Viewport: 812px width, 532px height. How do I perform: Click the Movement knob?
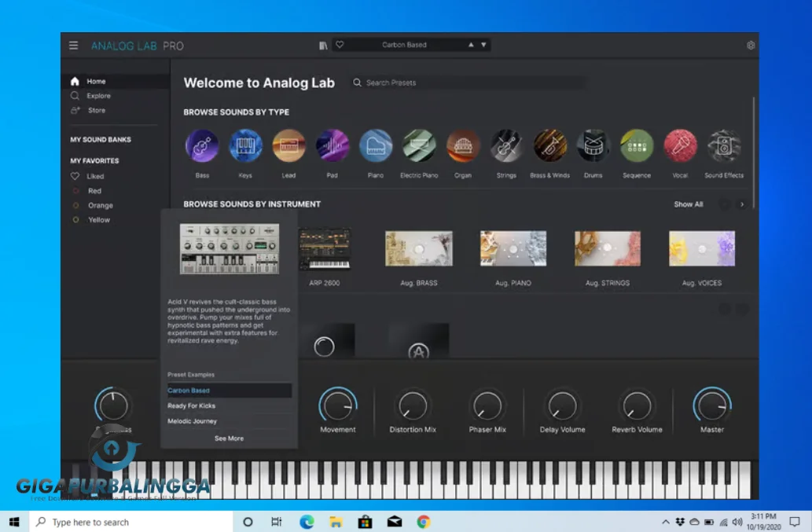(338, 405)
